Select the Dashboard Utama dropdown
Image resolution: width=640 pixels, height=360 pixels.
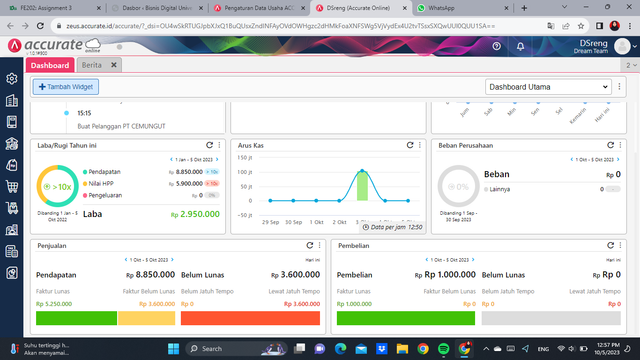tap(548, 87)
